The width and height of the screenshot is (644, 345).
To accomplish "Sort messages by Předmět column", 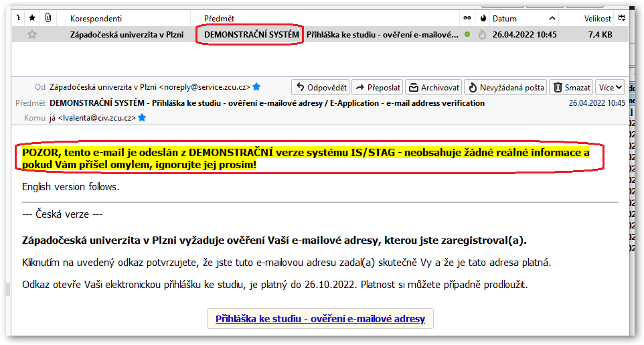I will [x=220, y=19].
